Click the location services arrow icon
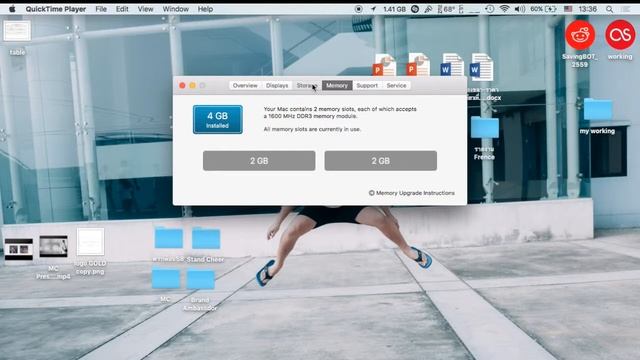This screenshot has width=640, height=360. (373, 9)
